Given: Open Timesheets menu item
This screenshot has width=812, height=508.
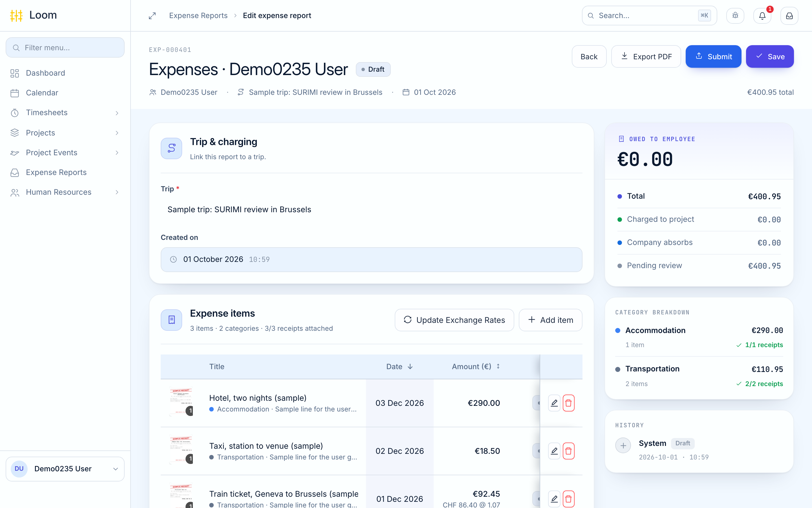Looking at the screenshot, I should (65, 113).
